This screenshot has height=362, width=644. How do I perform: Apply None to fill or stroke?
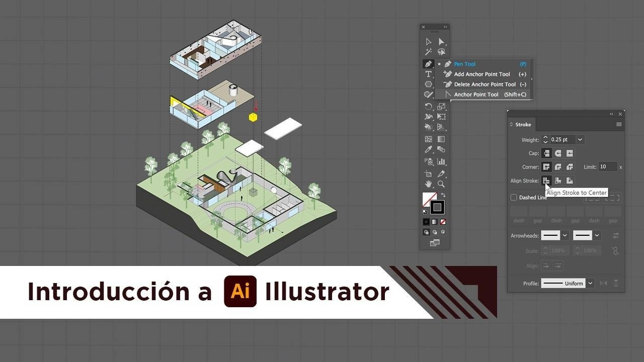click(x=443, y=222)
